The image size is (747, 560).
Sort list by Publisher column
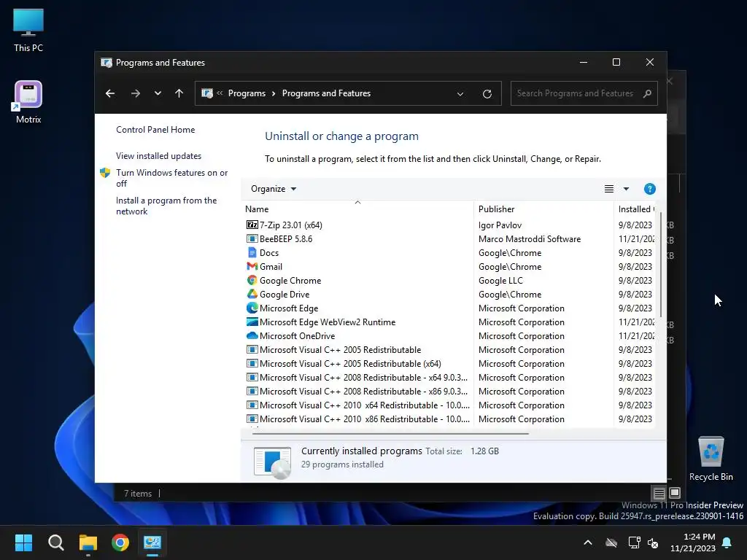[543, 209]
